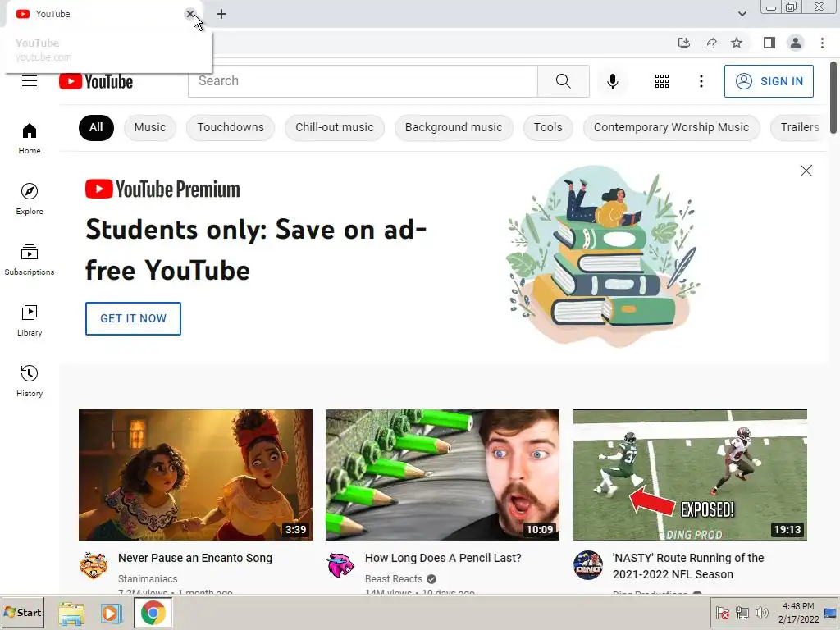Click the YouTube logo in the header
The height and width of the screenshot is (630, 840).
tap(96, 81)
